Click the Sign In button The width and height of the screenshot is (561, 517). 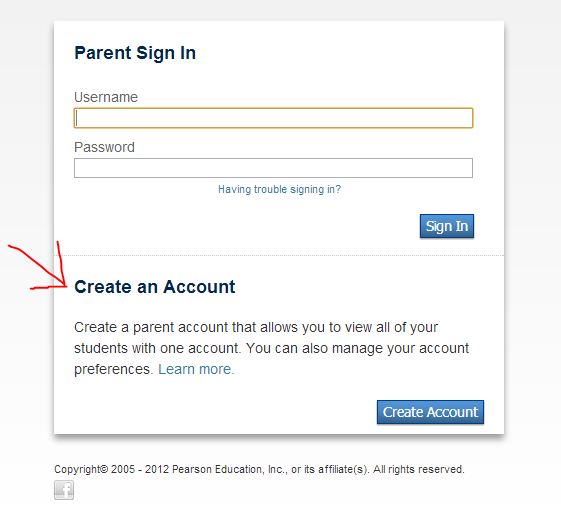point(447,226)
